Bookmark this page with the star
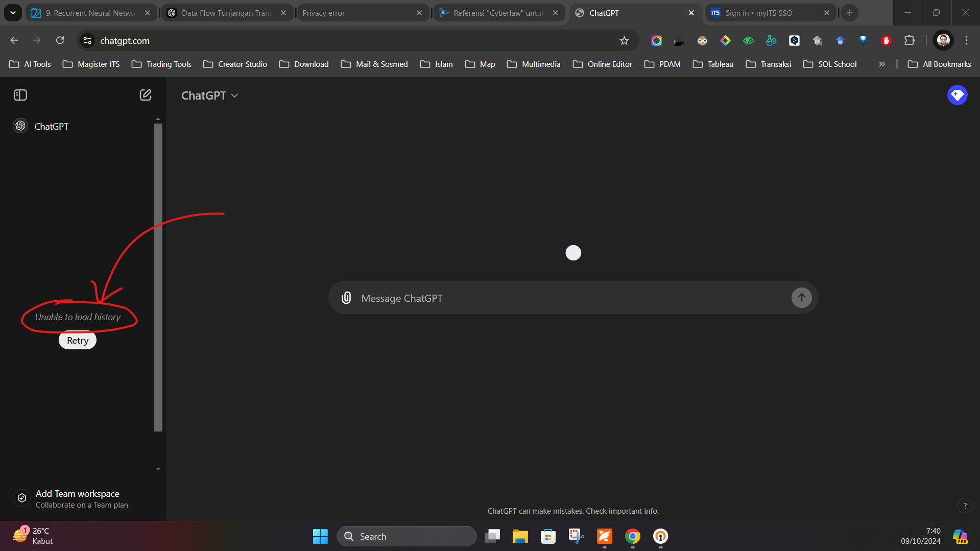 click(x=624, y=40)
